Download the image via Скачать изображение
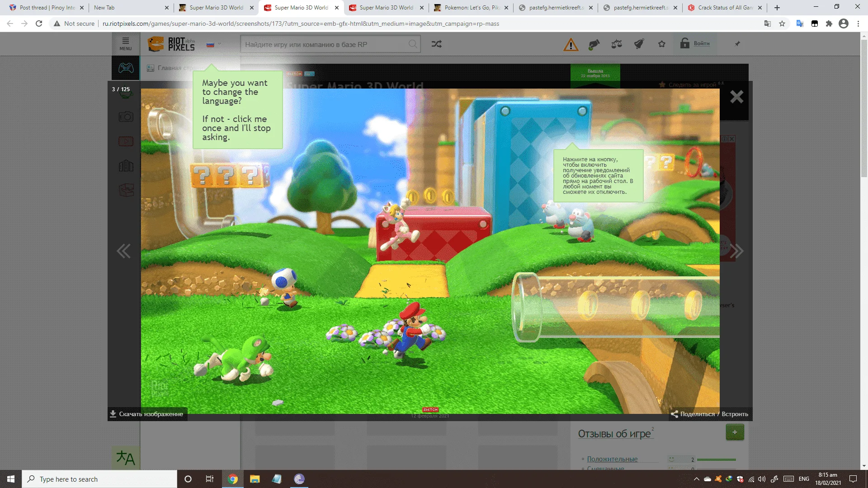Image resolution: width=868 pixels, height=488 pixels. (x=146, y=414)
